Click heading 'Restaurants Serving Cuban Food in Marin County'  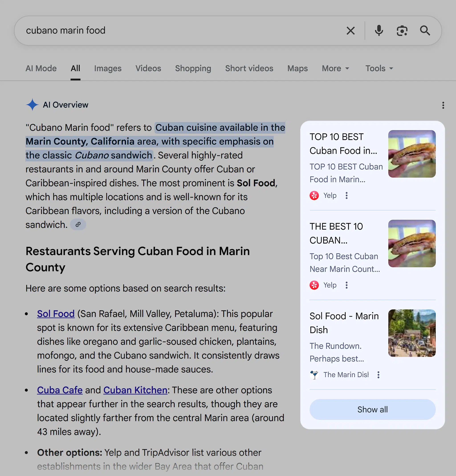[x=138, y=259]
